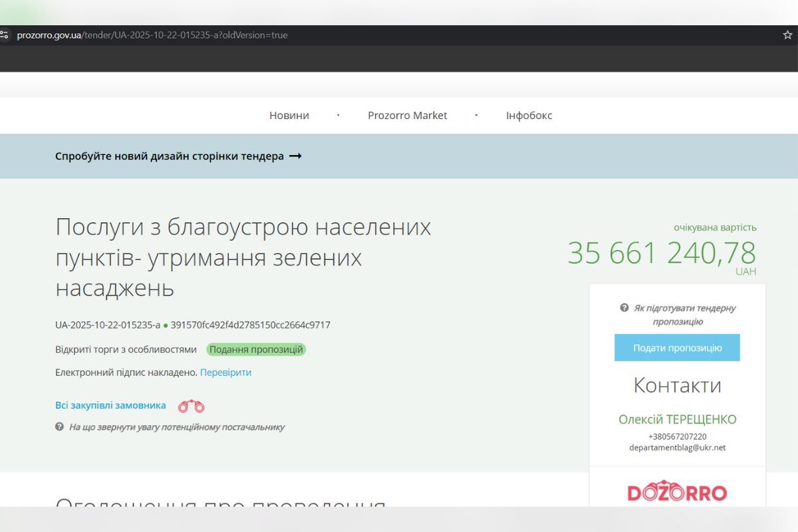Viewport: 798px width, 532px height.
Task: Click the 'Перевірити' signature link
Action: 225,372
